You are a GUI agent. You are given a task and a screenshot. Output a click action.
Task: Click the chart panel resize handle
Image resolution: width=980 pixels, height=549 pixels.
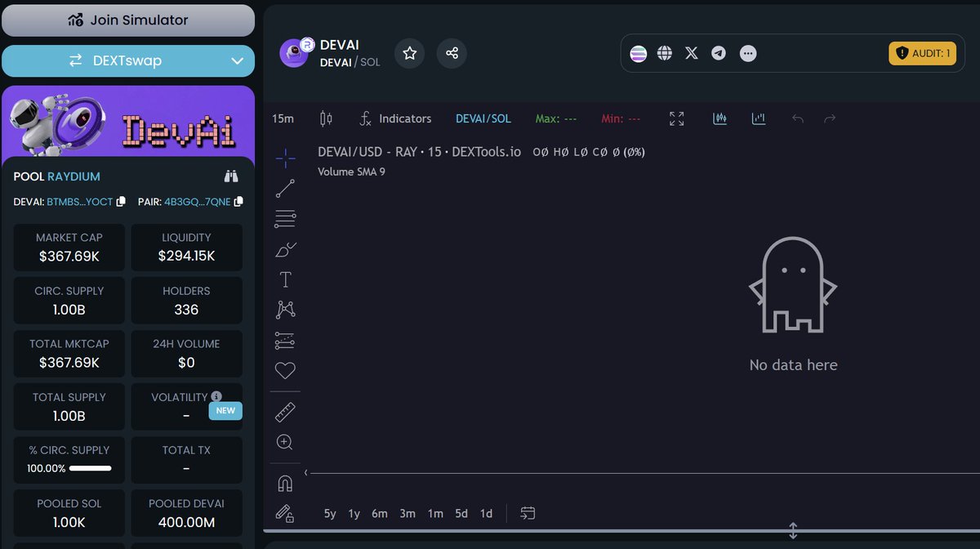[792, 530]
